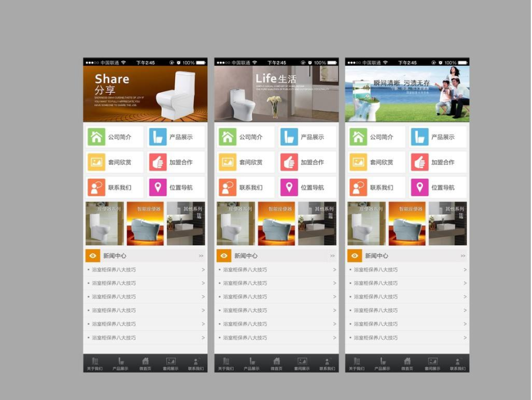Tap orange 联系我们 chat icon in Life生活 phone
The image size is (532, 400).
click(227, 187)
